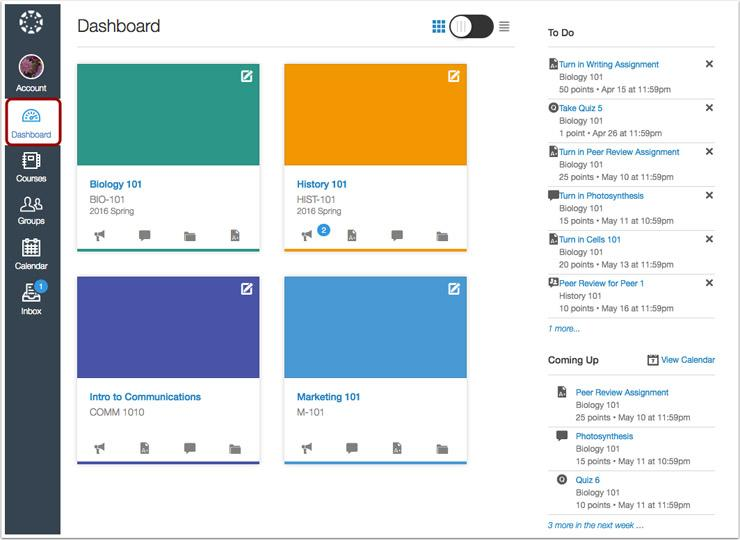Open Turn in Cells 101 to-do
Screen dimensions: 740x540
[590, 239]
